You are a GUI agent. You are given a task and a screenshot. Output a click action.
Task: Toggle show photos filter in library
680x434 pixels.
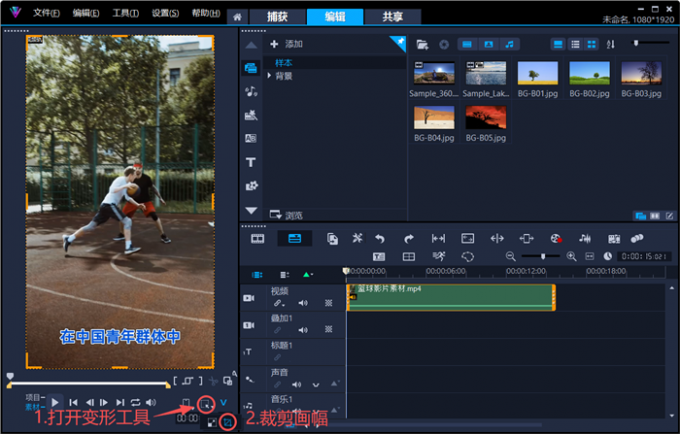(488, 44)
